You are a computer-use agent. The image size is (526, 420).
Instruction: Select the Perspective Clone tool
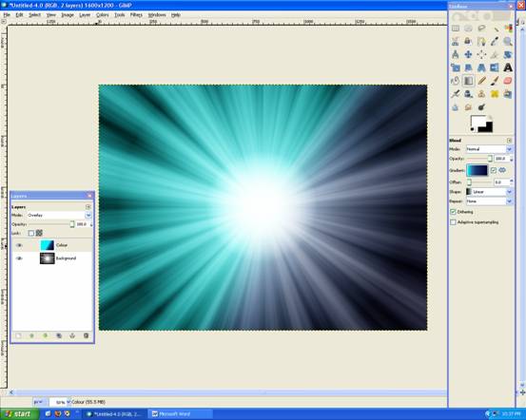pyautogui.click(x=508, y=94)
